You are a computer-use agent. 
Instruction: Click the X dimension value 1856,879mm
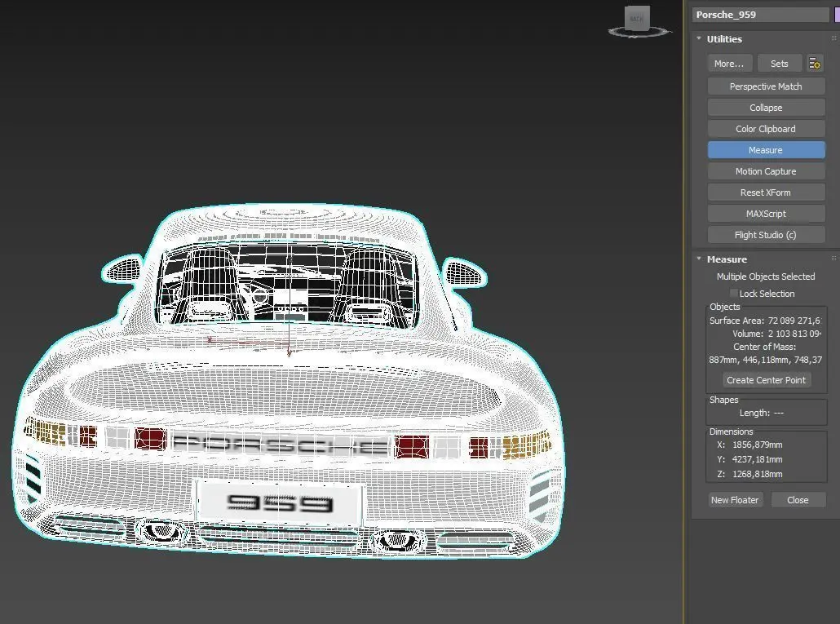pos(757,445)
